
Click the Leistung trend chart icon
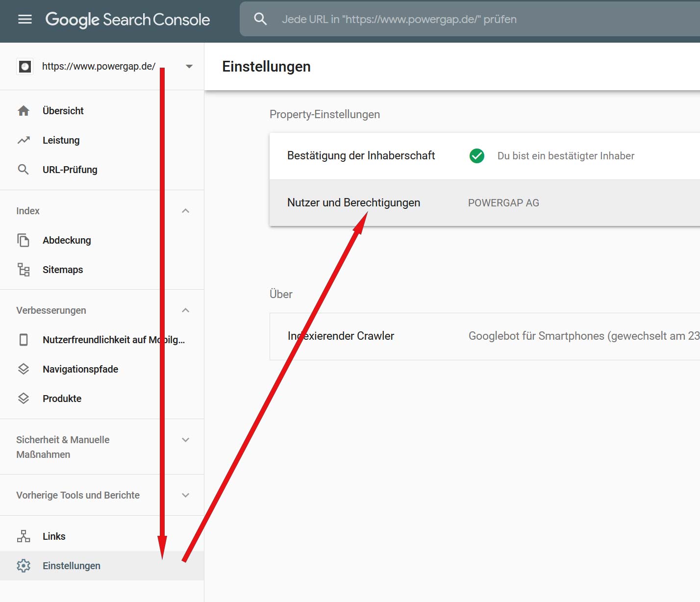(x=24, y=140)
